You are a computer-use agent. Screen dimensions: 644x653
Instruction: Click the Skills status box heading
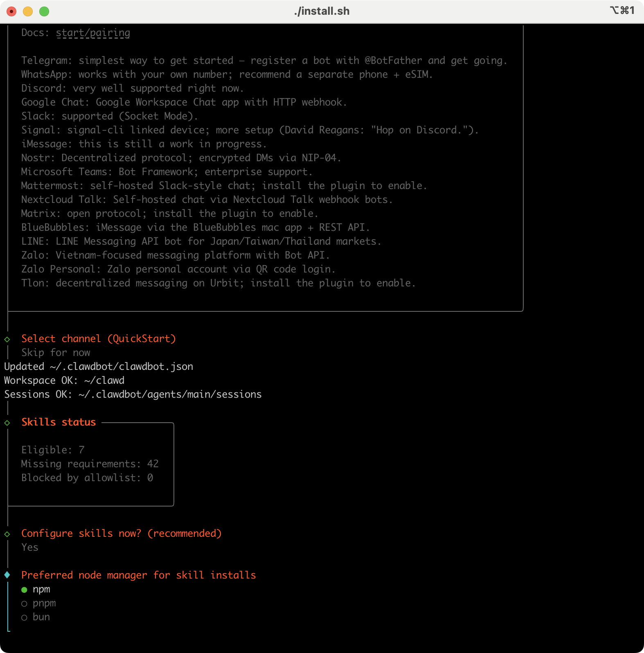coord(59,422)
